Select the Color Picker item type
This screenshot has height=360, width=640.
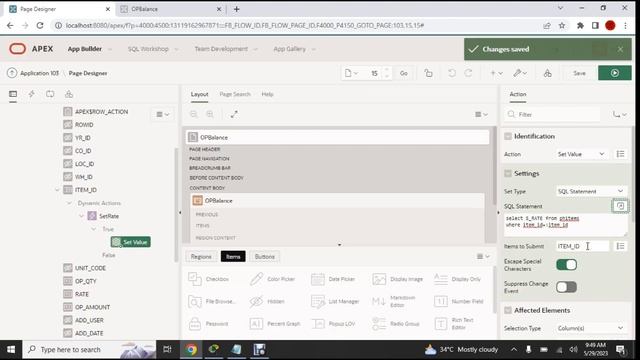(272, 279)
